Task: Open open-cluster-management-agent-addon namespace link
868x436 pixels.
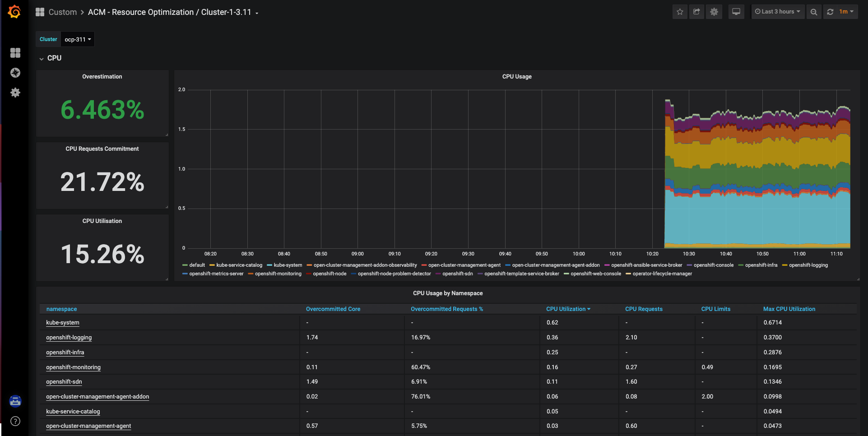Action: 97,397
